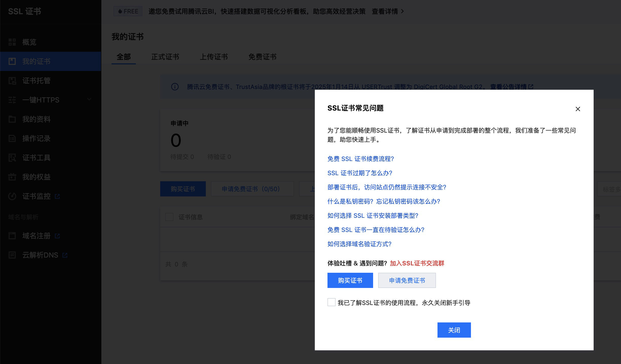Click 加入SSL证书交流群 red link

click(417, 263)
